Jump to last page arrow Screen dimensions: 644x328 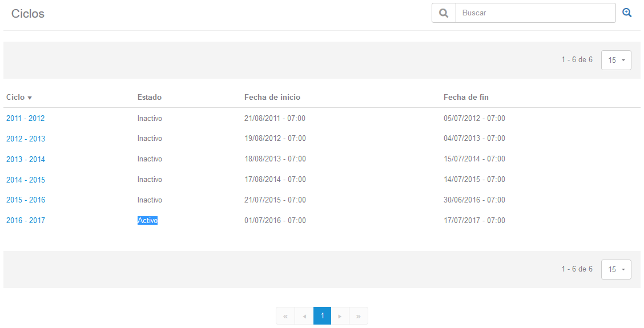pos(359,316)
